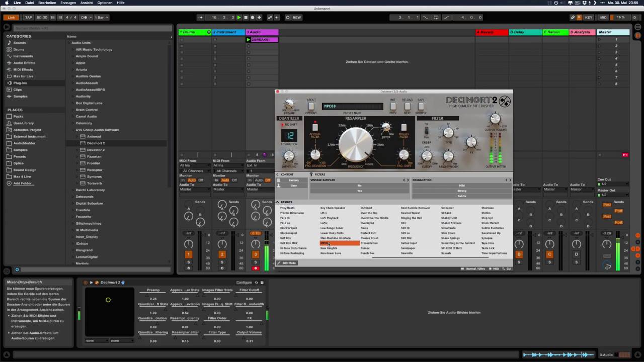This screenshot has width=644, height=362.
Task: Open the 1 Bar quantization dropdown
Action: [x=102, y=17]
